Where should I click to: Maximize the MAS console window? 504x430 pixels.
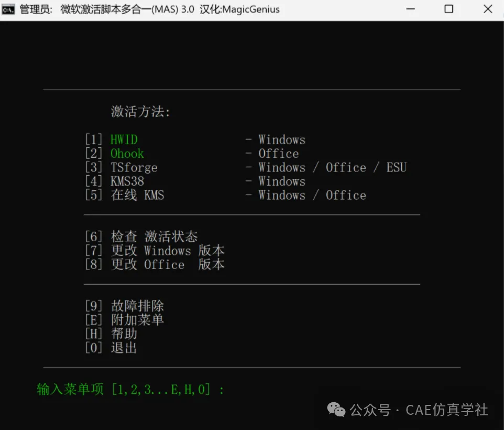point(448,9)
